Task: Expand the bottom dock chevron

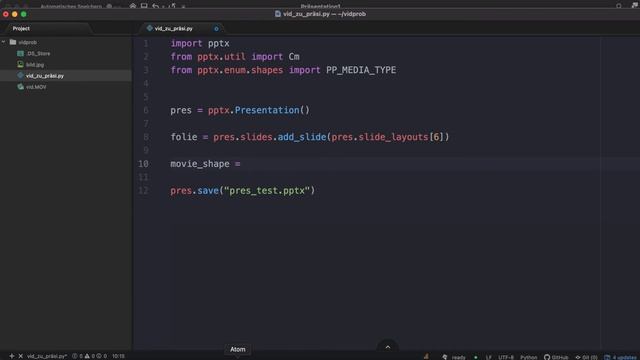Action: pyautogui.click(x=388, y=347)
